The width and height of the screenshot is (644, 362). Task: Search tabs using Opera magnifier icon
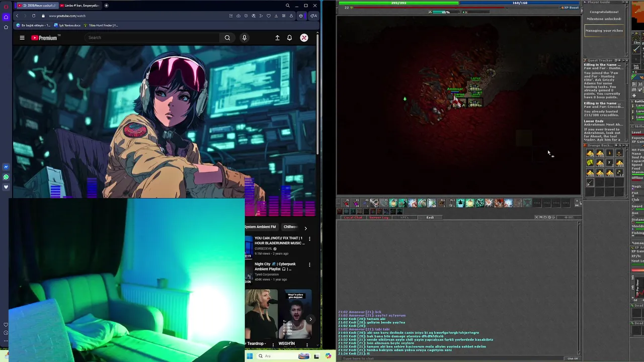pyautogui.click(x=287, y=6)
